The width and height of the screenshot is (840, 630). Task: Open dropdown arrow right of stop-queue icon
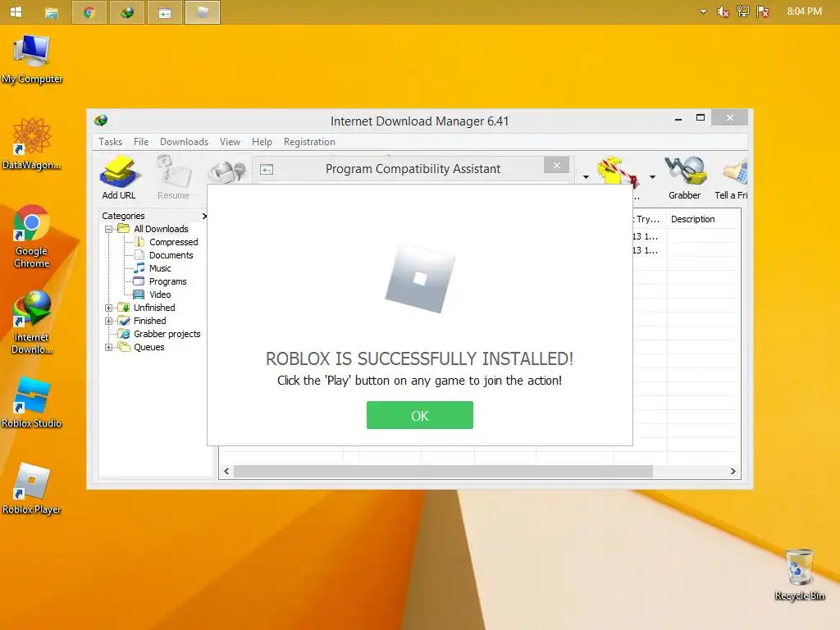pos(652,177)
